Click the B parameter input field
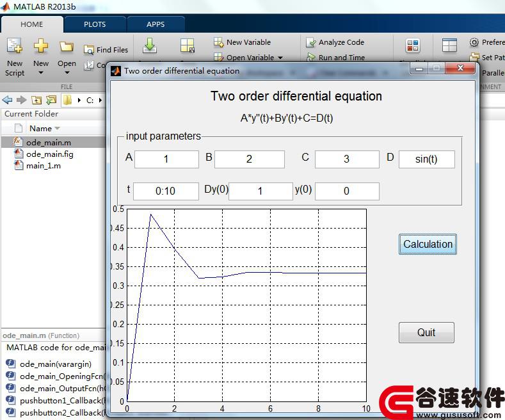The height and width of the screenshot is (420, 505). tap(250, 159)
